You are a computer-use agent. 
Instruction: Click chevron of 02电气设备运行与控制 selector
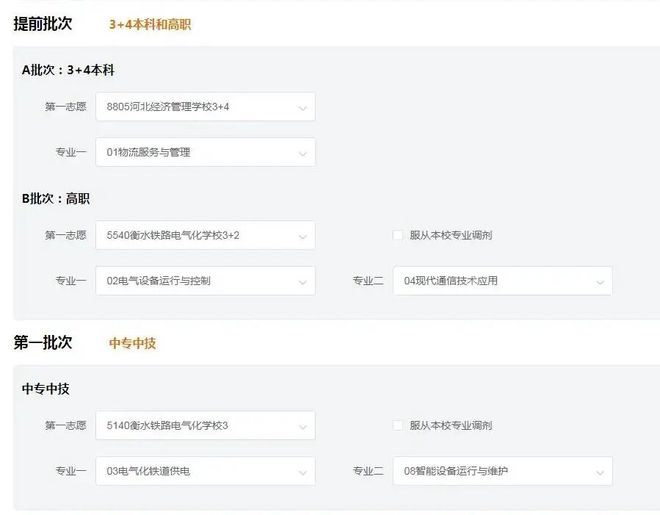click(303, 282)
